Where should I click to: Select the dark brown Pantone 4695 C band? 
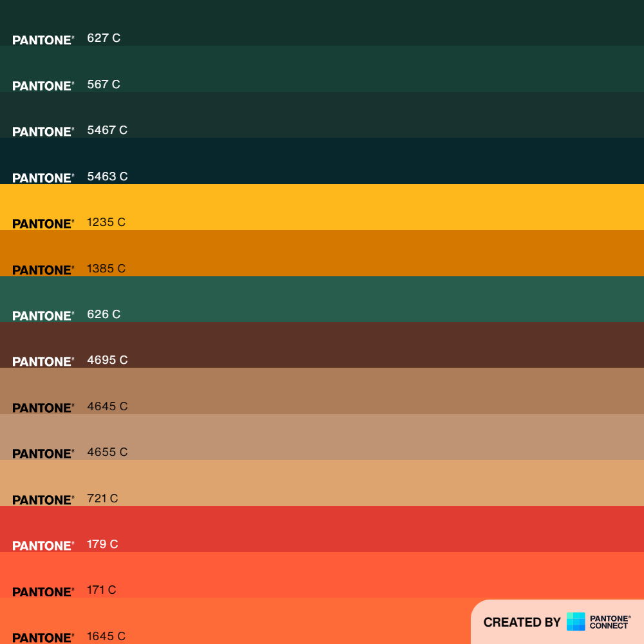click(x=322, y=345)
